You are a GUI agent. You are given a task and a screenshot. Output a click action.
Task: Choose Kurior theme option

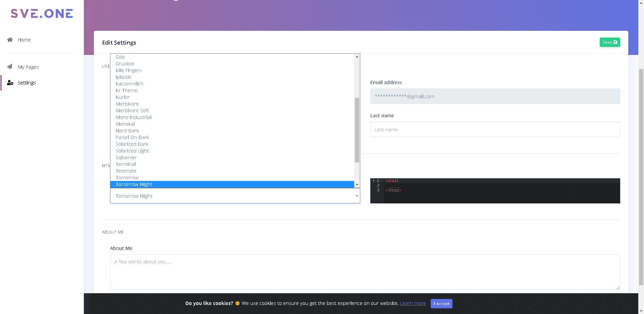tap(232, 97)
